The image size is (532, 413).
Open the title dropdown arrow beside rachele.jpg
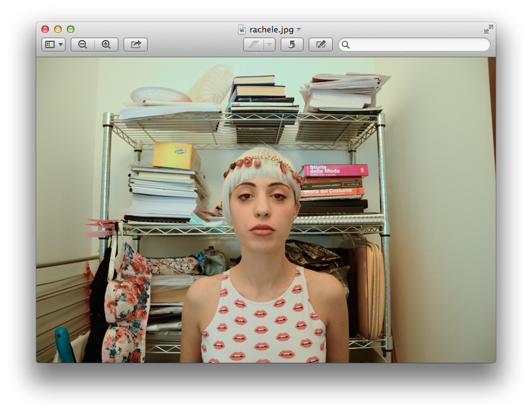[299, 30]
